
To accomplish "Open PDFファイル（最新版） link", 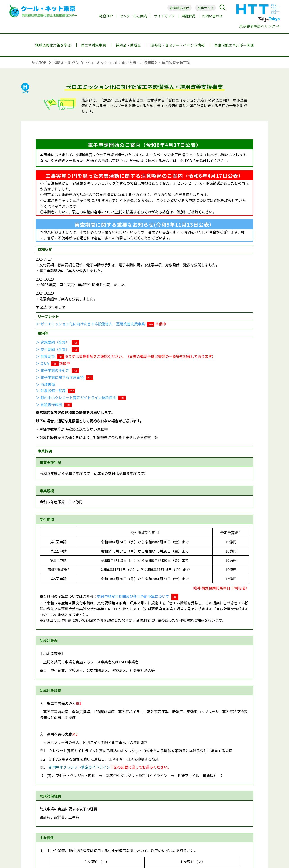I will (197, 776).
